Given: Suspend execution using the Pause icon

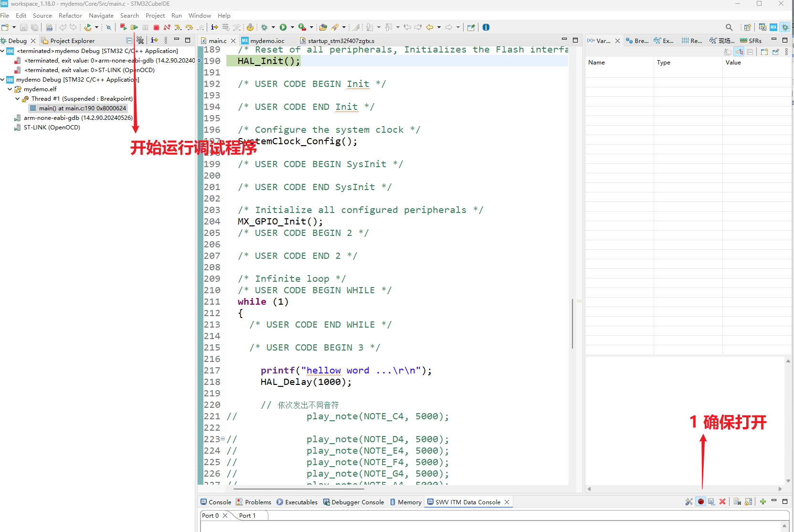Looking at the screenshot, I should (145, 27).
